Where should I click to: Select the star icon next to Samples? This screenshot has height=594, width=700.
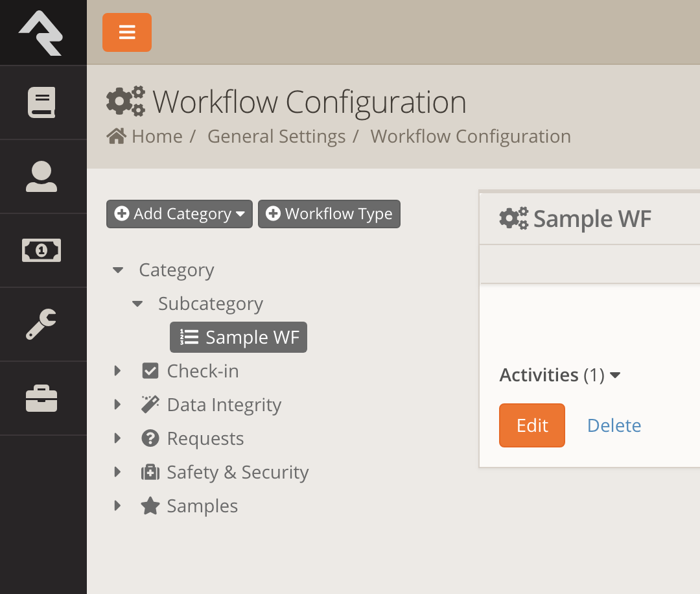(150, 506)
